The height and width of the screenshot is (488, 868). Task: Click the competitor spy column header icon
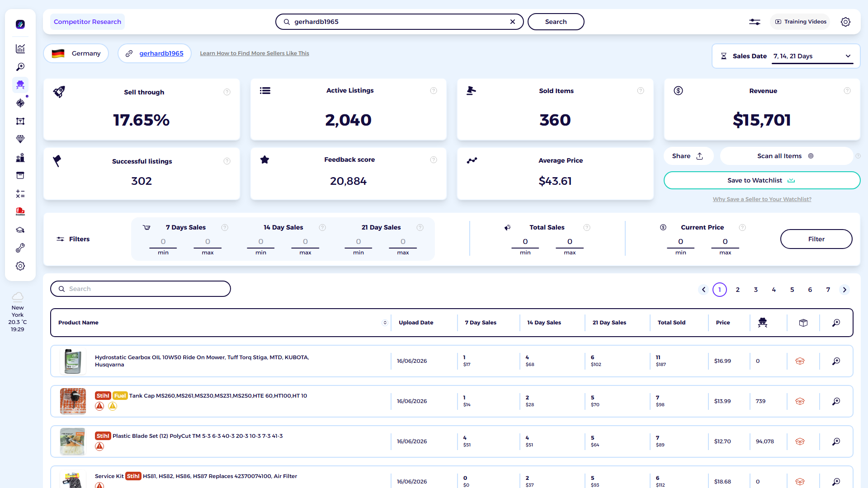tap(763, 323)
